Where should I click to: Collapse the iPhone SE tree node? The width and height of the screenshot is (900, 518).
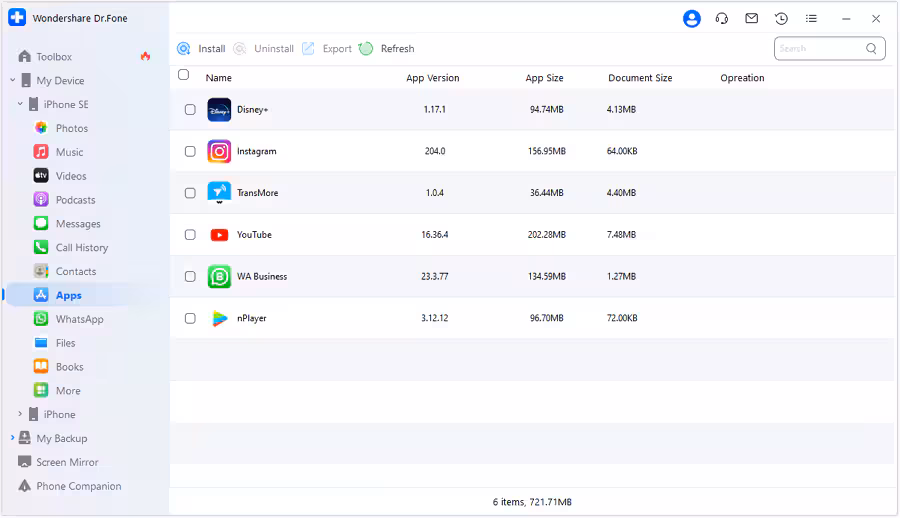[x=20, y=104]
